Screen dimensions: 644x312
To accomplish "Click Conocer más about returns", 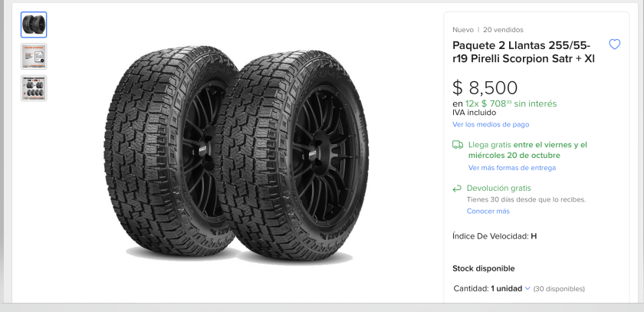I will tap(488, 211).
